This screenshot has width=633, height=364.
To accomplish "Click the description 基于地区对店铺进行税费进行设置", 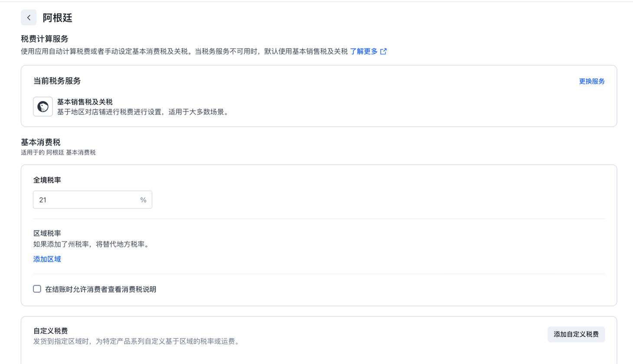I will click(144, 112).
